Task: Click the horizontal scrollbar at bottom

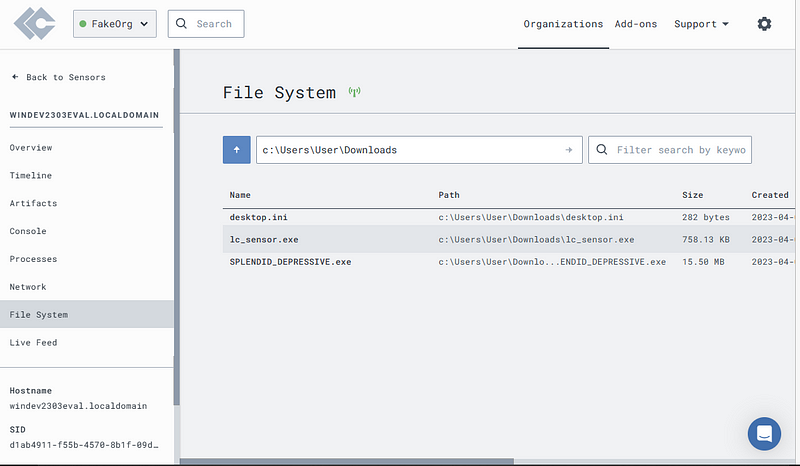Action: (346, 461)
